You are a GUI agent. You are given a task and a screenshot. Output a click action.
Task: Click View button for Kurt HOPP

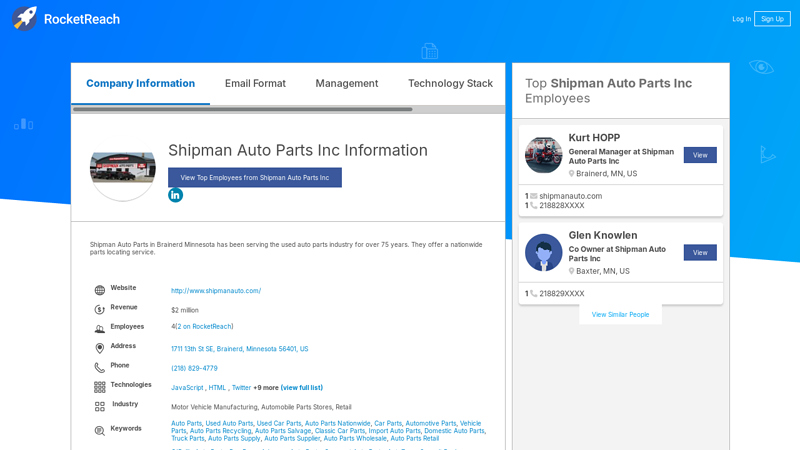tap(700, 155)
